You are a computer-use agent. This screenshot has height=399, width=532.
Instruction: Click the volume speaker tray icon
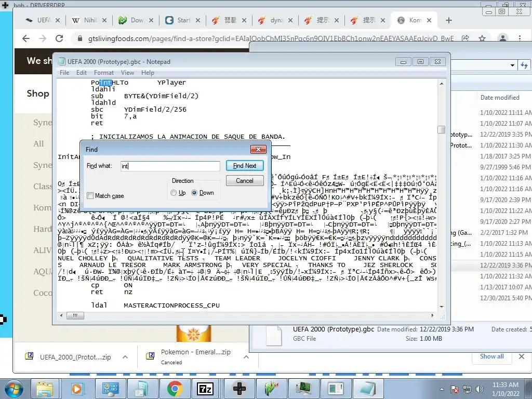coord(480,389)
